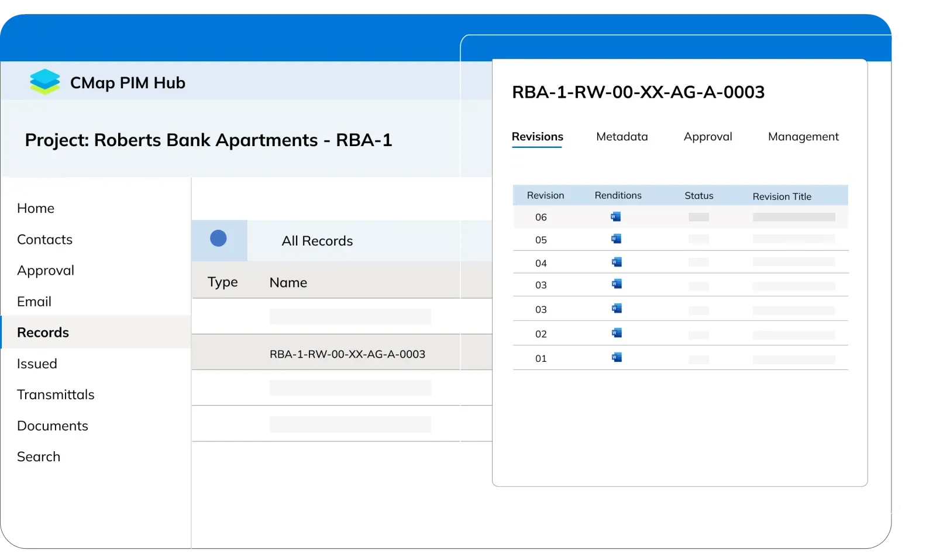Open Issued in the sidebar
Viewport: 936px width, 560px height.
[x=37, y=364]
